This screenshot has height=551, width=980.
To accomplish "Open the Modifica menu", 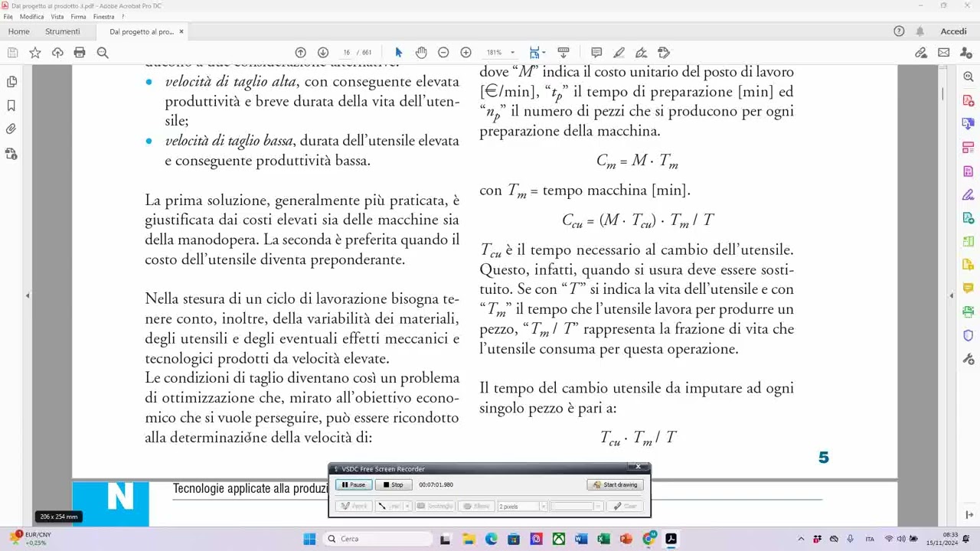I will tap(32, 17).
